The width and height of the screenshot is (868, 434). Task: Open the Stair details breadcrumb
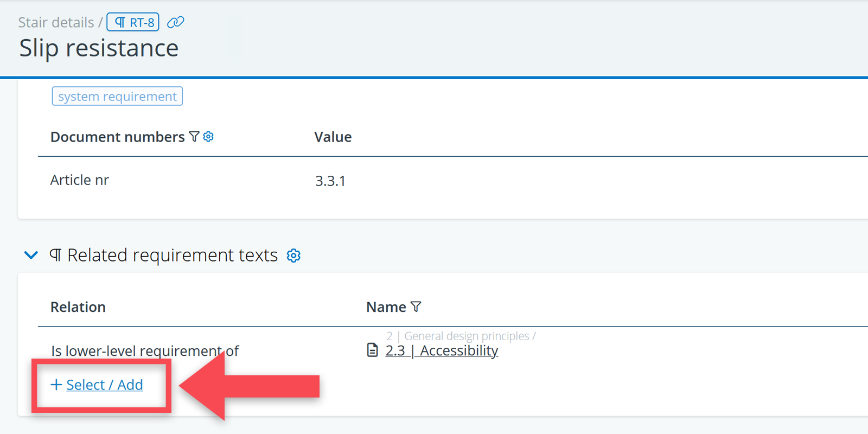tap(56, 22)
